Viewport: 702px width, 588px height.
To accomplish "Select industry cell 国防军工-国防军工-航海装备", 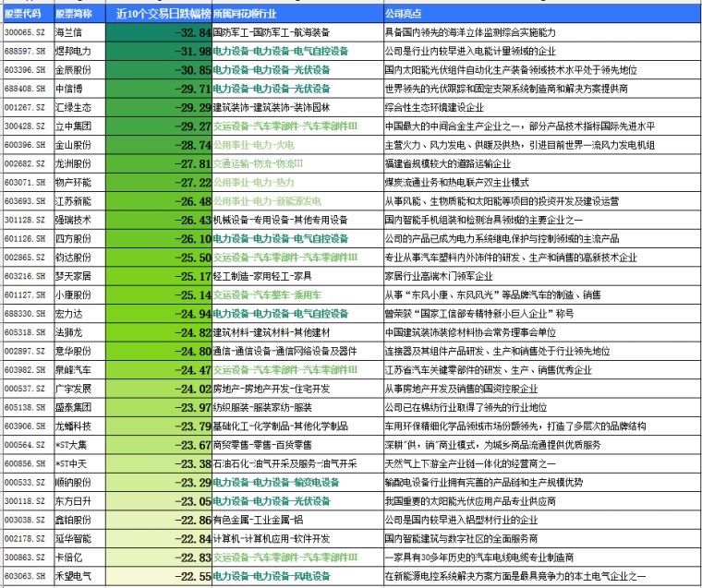I will [x=297, y=32].
